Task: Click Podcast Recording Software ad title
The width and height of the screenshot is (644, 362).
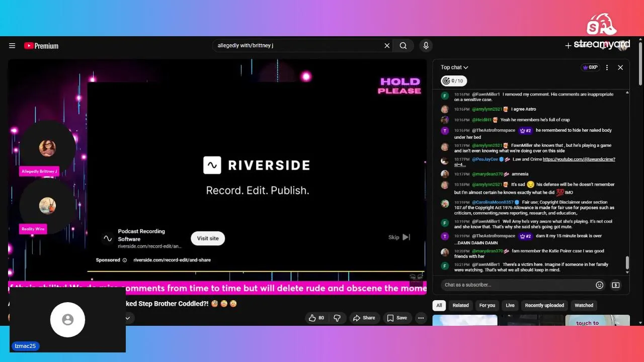Action: click(x=141, y=235)
